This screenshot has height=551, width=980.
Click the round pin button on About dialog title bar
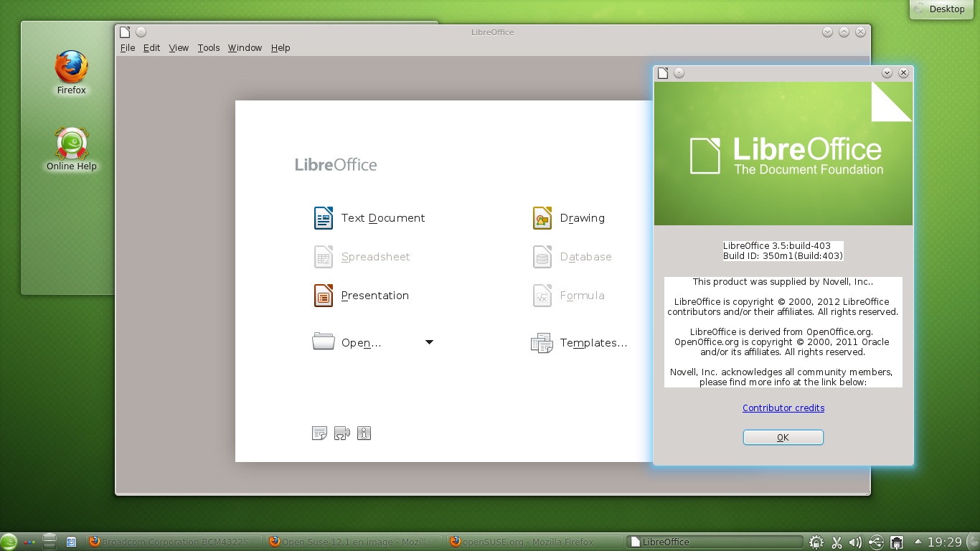[679, 72]
